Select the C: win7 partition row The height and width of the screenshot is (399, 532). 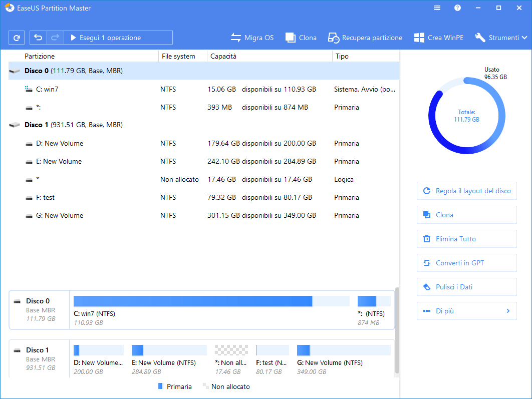203,89
